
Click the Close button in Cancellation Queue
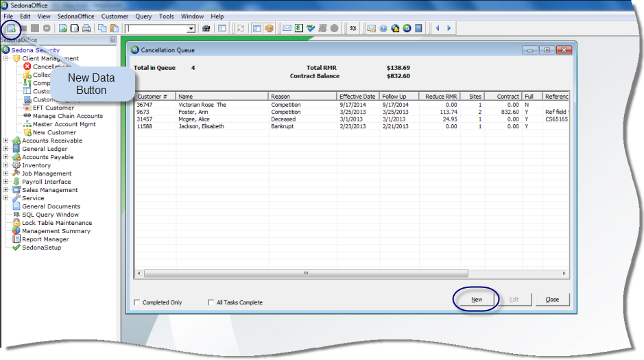click(x=552, y=300)
